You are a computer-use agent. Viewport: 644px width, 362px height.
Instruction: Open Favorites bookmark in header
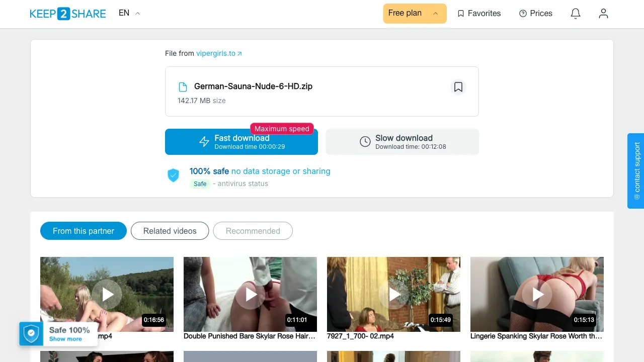click(479, 14)
